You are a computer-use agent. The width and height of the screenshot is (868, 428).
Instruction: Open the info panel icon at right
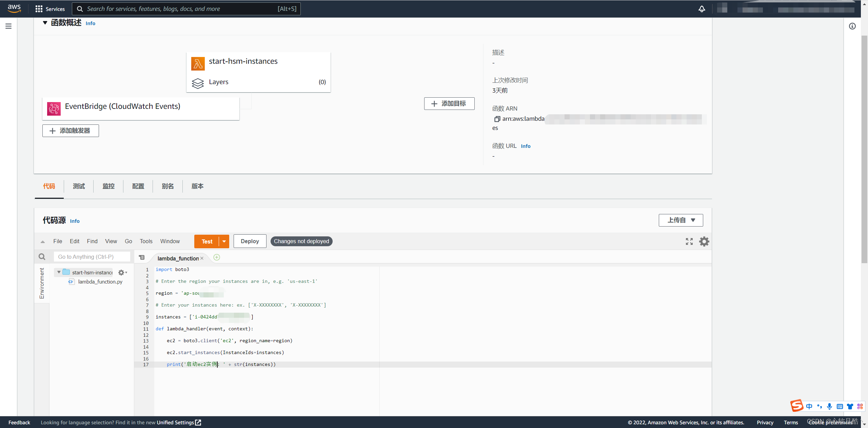[x=852, y=26]
